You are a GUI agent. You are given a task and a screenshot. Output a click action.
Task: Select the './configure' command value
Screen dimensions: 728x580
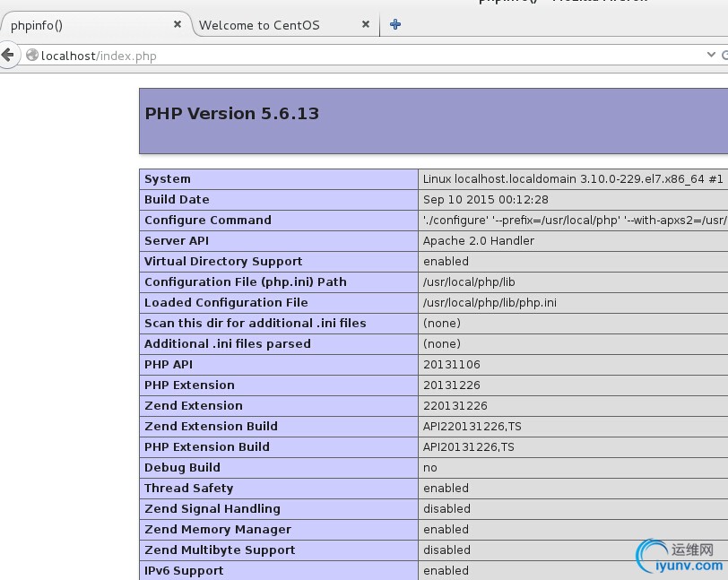(x=575, y=221)
